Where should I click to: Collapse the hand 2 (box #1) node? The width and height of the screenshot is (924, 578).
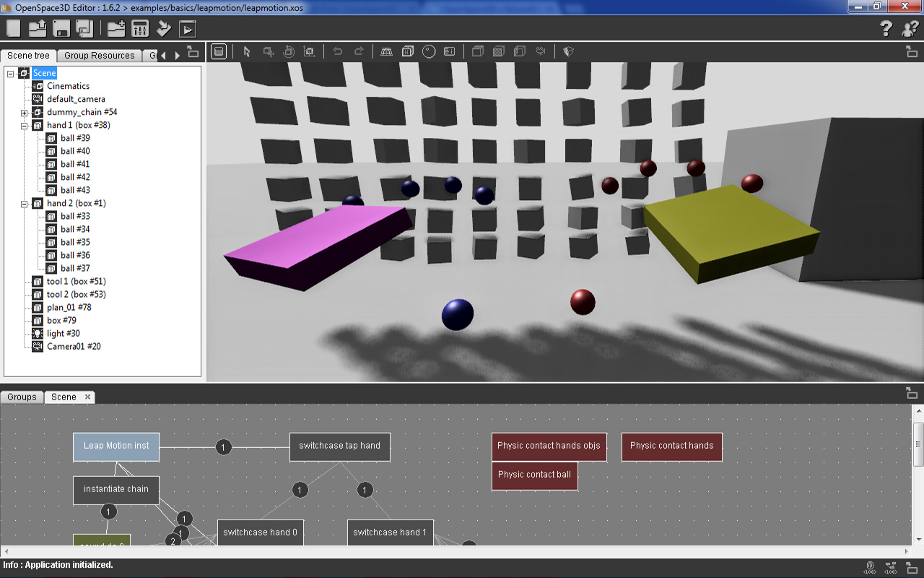coord(24,204)
